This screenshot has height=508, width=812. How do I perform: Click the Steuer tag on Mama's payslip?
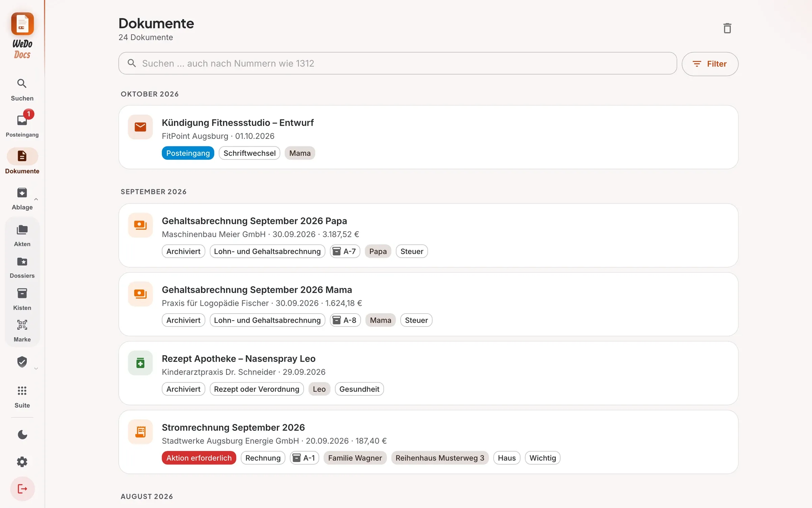coord(416,320)
